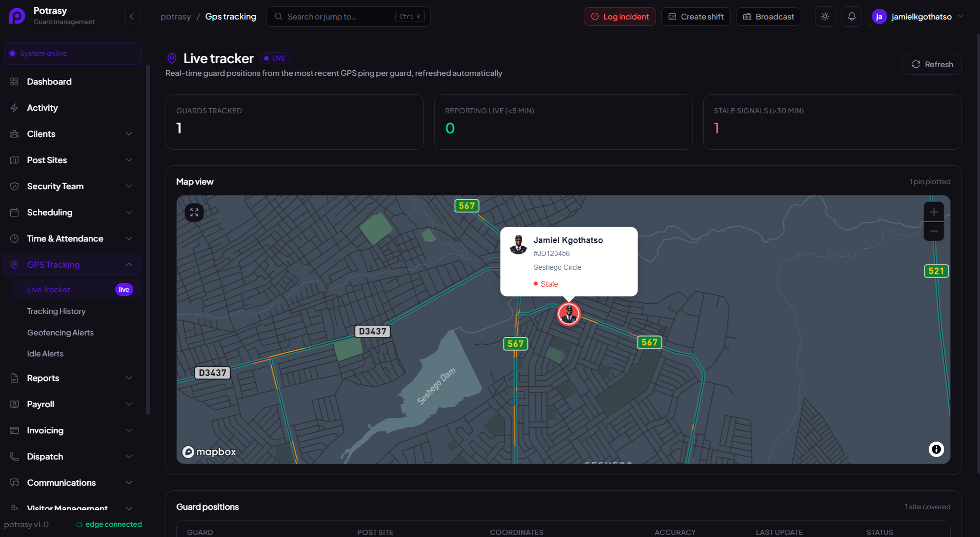Expand the Scheduling menu chevron
Image resolution: width=980 pixels, height=537 pixels.
click(x=129, y=212)
